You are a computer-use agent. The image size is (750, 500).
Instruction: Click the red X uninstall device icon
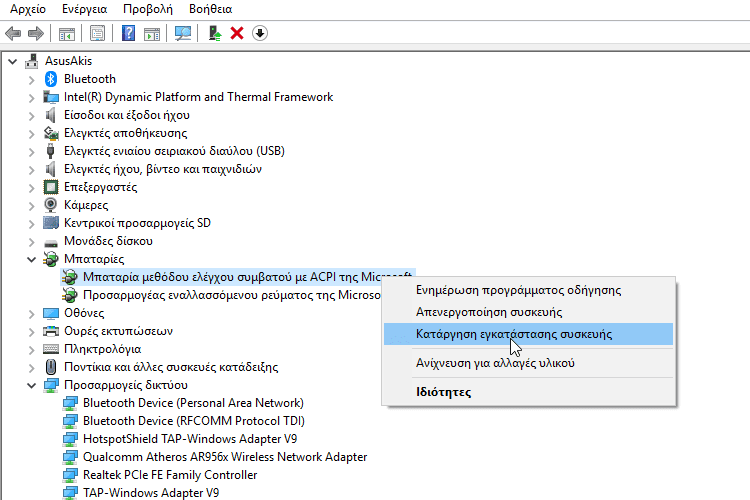237,33
